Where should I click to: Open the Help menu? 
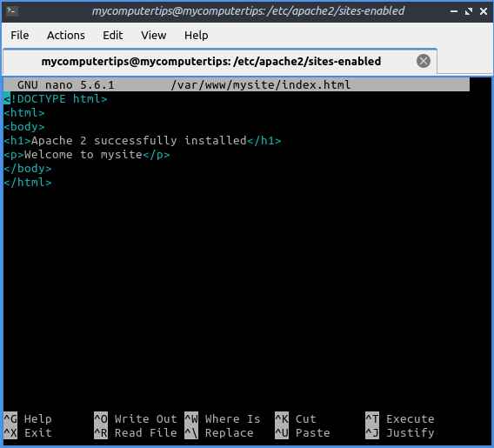196,36
